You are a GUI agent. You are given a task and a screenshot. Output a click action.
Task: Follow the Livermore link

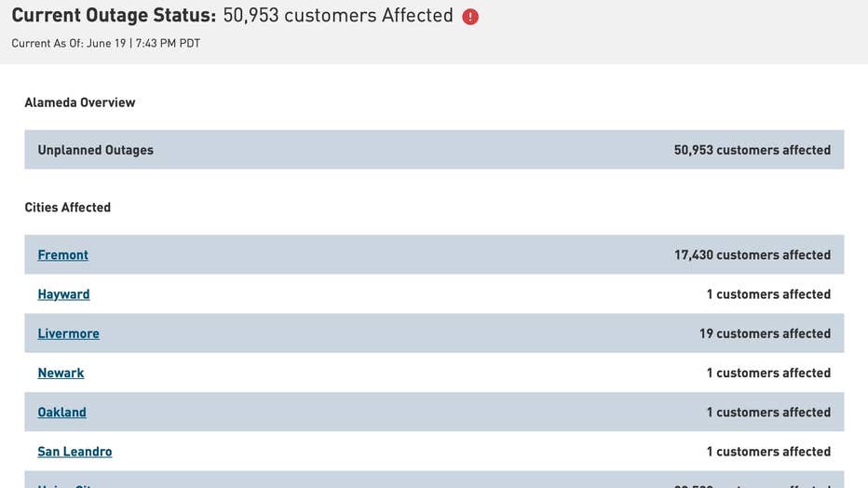tap(69, 333)
